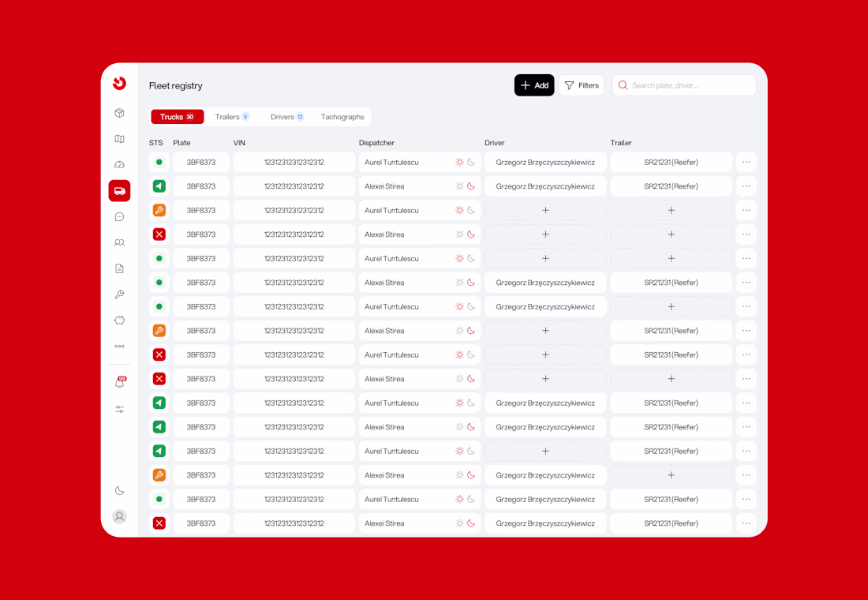Click the STS column header
The height and width of the screenshot is (600, 868).
(x=155, y=143)
